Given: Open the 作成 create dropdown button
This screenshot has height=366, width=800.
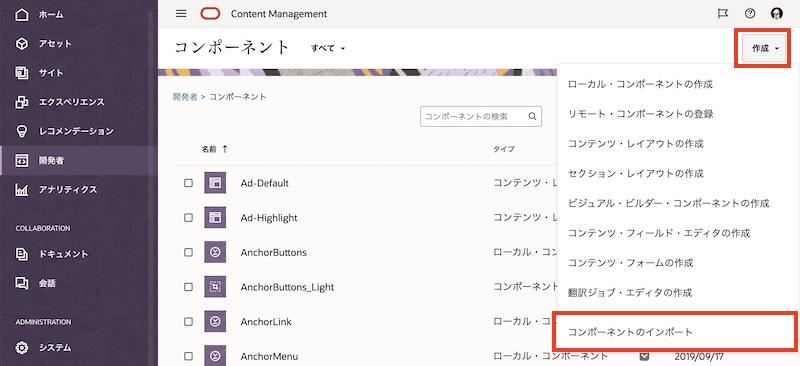Looking at the screenshot, I should [763, 48].
